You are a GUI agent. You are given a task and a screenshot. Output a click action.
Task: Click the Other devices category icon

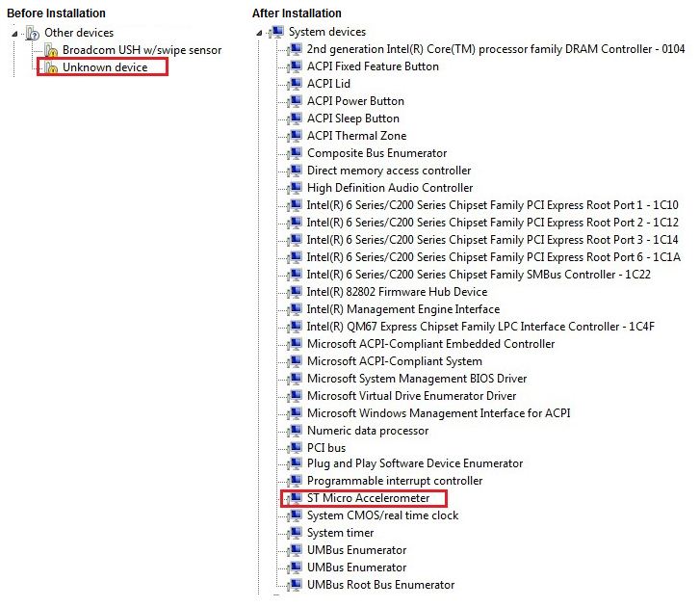(x=33, y=33)
